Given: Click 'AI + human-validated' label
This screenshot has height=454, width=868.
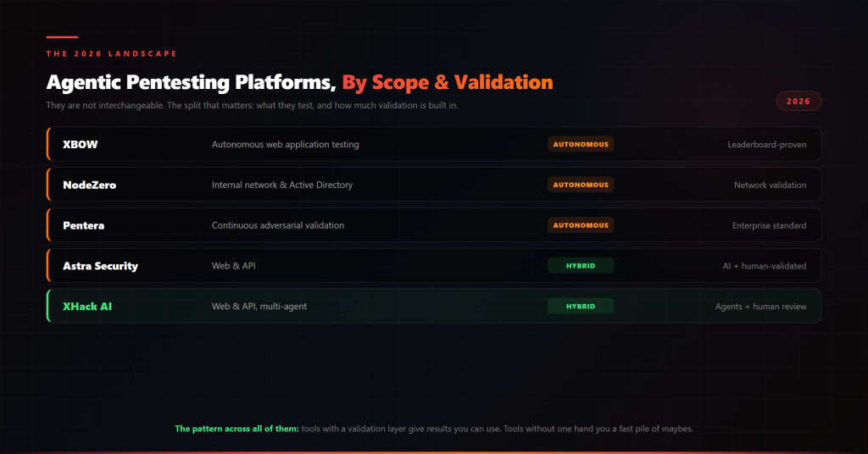Looking at the screenshot, I should click(765, 266).
